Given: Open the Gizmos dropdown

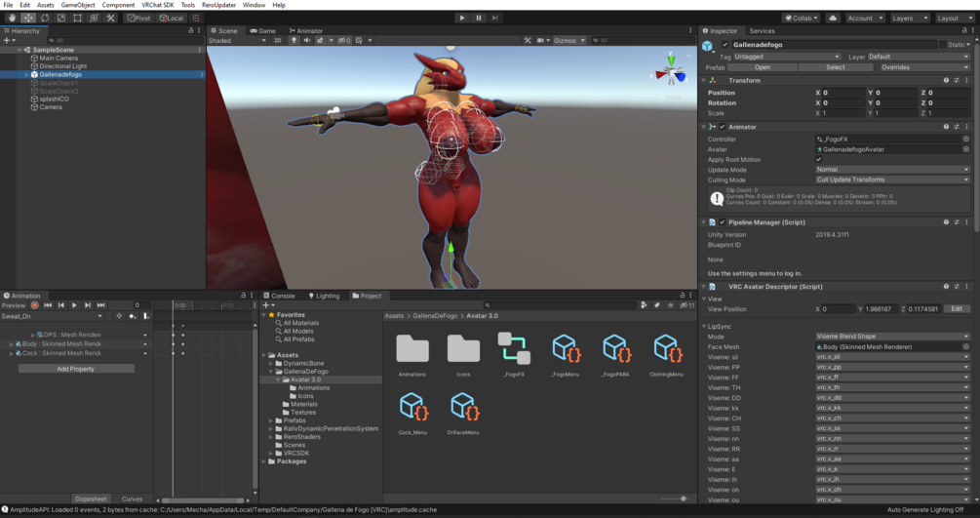Looking at the screenshot, I should (569, 41).
